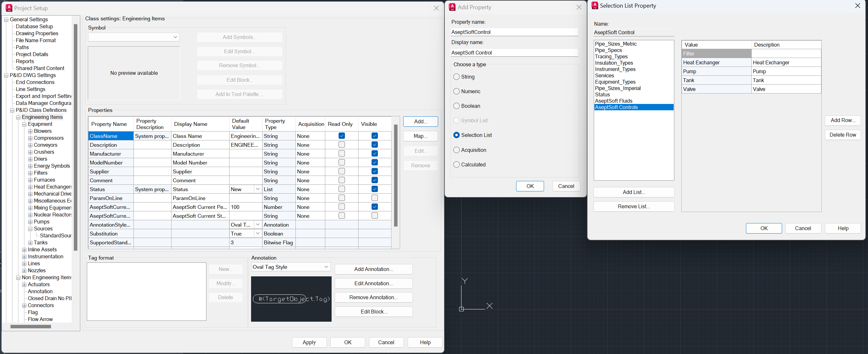Enable Read Only for the Supplier row
This screenshot has width=868, height=354.
click(342, 171)
